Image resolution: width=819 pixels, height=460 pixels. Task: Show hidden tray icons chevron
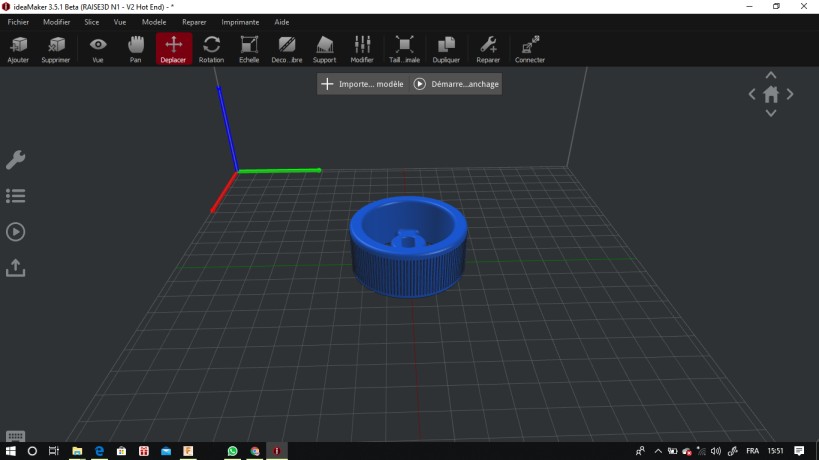(658, 451)
